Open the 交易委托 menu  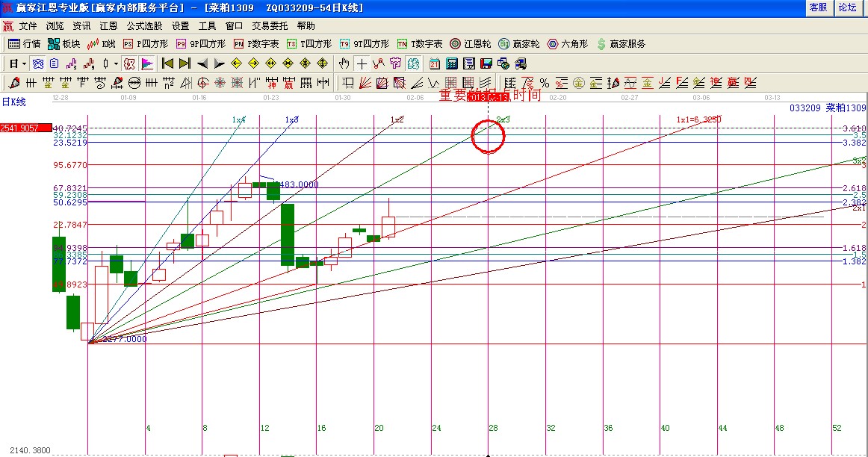(269, 25)
